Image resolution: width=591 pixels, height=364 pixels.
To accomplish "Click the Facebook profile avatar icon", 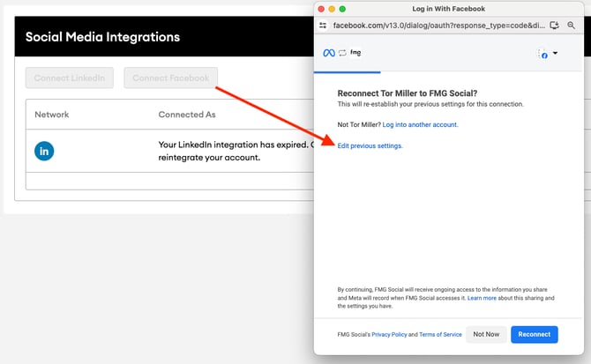I will (542, 54).
